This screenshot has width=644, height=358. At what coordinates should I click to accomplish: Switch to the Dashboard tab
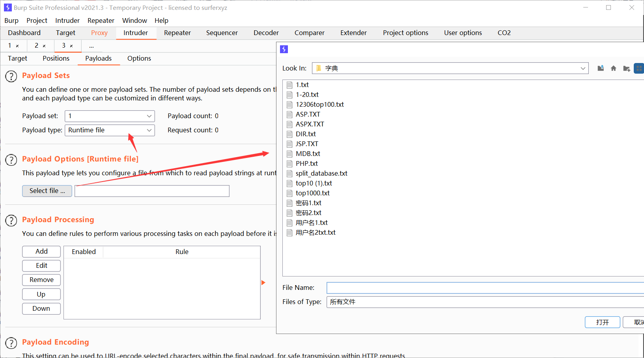coord(24,33)
